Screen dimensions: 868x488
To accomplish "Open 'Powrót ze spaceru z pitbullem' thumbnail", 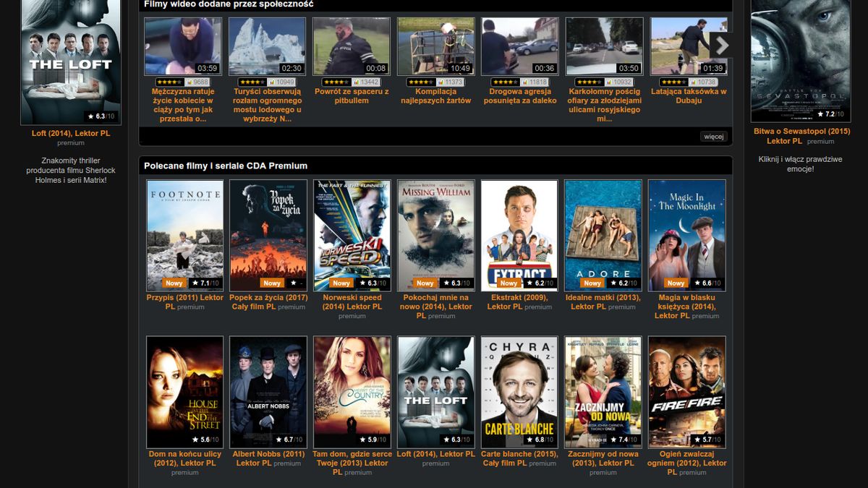I will coord(352,46).
